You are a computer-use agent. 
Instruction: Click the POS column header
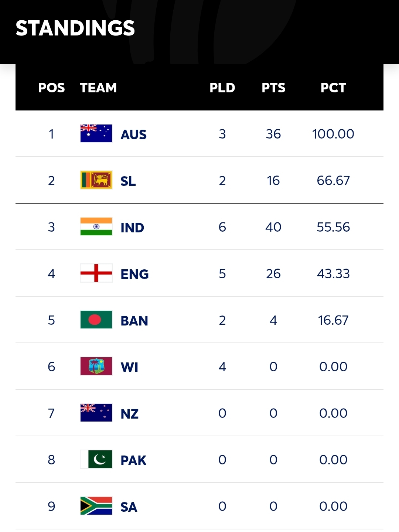(x=51, y=88)
